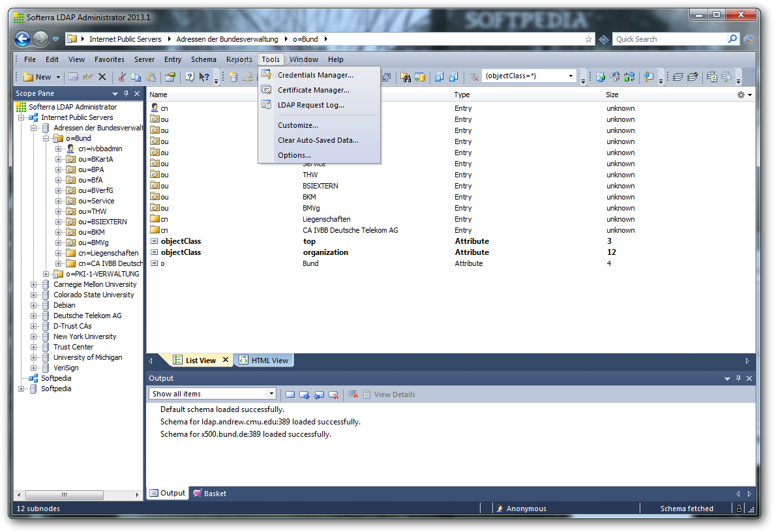The height and width of the screenshot is (532, 774).
Task: Click the What's This help cursor icon
Action: pos(204,77)
